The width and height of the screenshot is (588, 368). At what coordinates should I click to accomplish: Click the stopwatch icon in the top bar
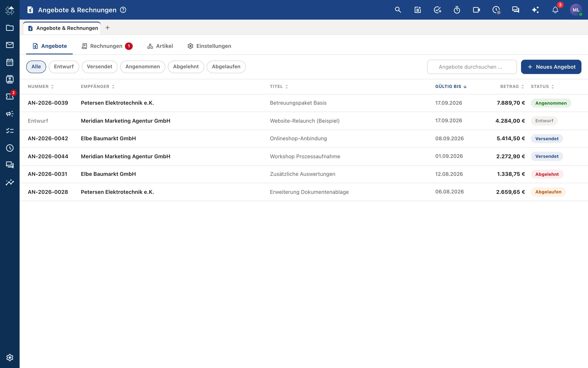tap(457, 10)
